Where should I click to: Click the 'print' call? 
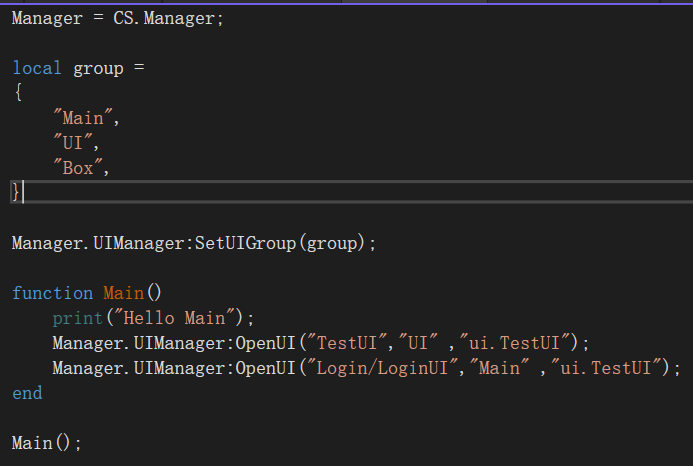click(78, 318)
